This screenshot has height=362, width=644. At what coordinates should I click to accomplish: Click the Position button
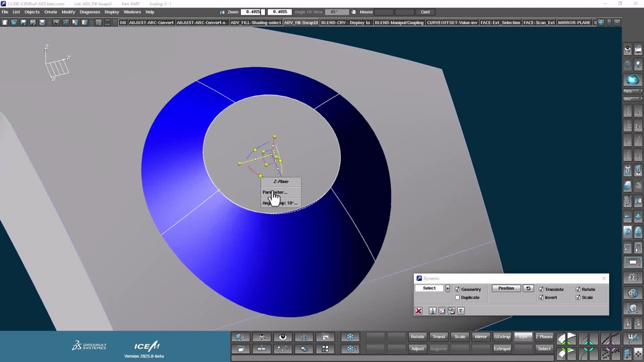coord(506,288)
